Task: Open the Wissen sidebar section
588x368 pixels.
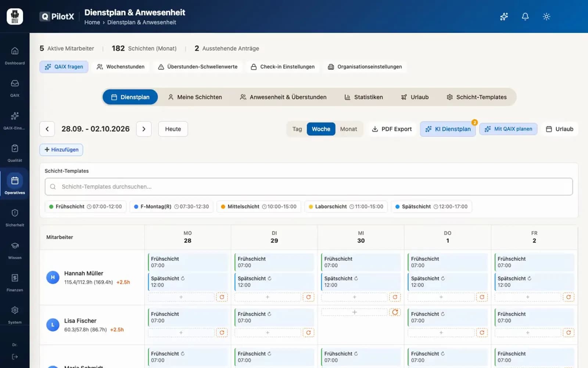Action: click(15, 250)
